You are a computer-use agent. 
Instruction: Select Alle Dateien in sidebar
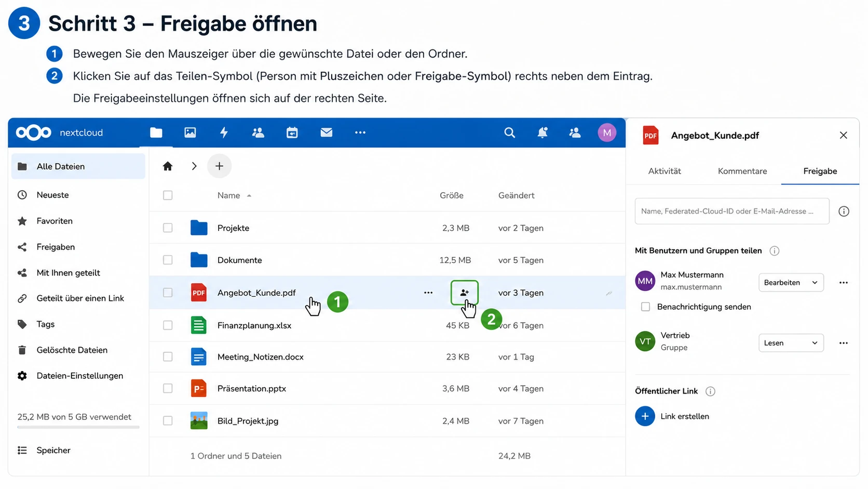point(78,166)
